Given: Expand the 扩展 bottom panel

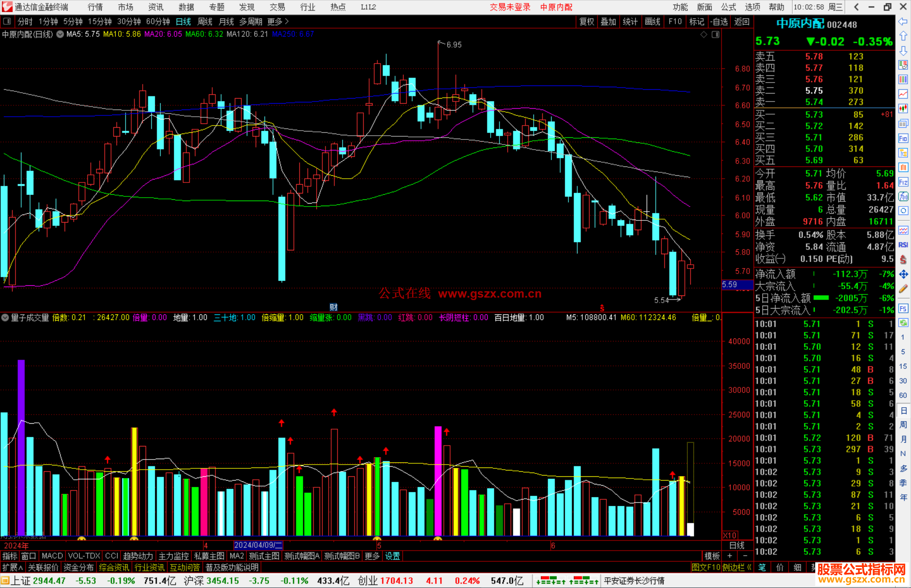Looking at the screenshot, I should point(12,567).
